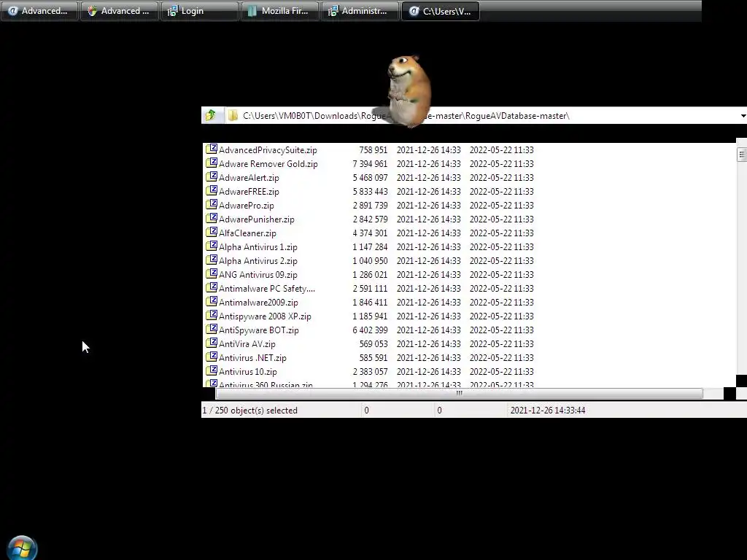This screenshot has width=747, height=560.
Task: Click zip icon of AntiSpyware BOT.zip
Action: coord(211,329)
